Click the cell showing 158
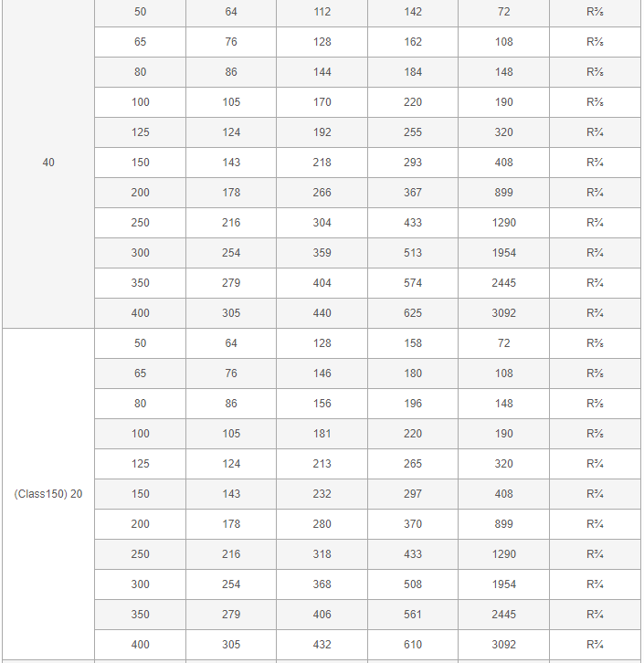The image size is (644, 663). click(x=413, y=343)
